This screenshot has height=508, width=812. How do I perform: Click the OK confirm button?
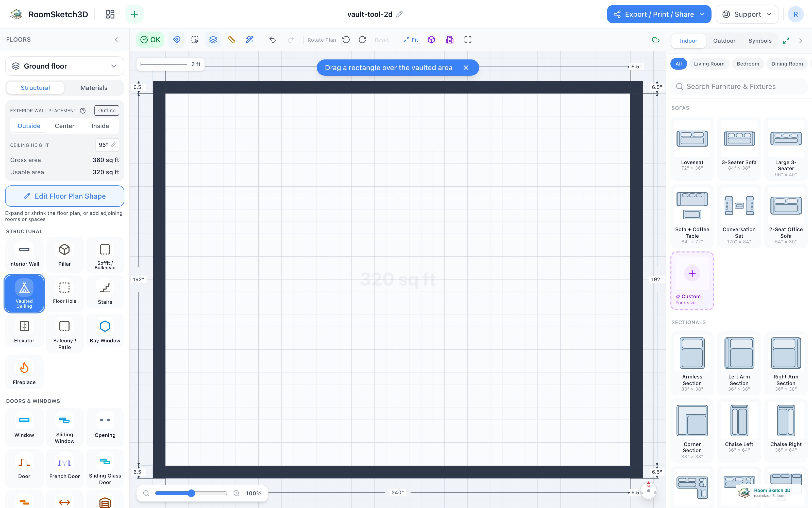pos(150,40)
